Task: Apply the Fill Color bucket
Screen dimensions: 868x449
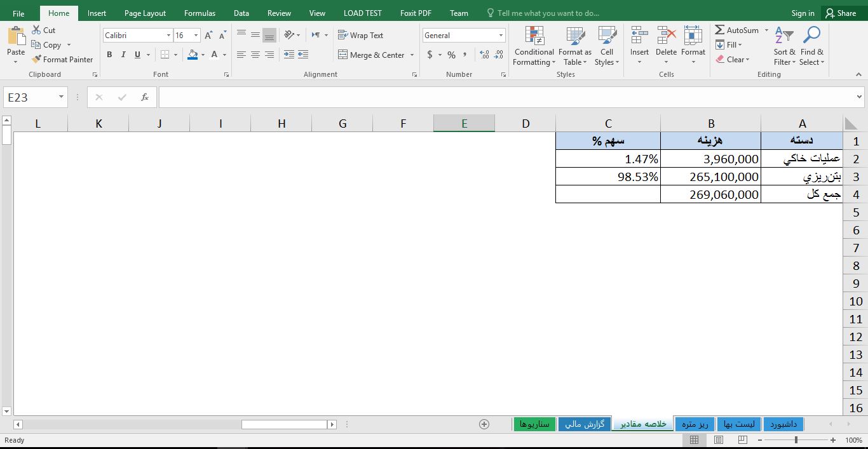Action: (193, 55)
